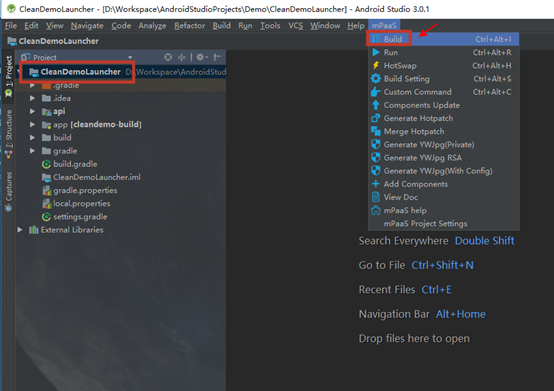Click the Android Studio title bar logo
Image resolution: width=554 pixels, height=391 pixels.
click(11, 8)
